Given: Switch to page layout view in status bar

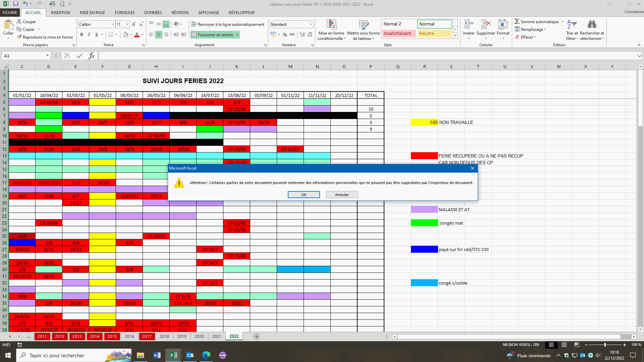Looking at the screenshot, I should [564, 345].
